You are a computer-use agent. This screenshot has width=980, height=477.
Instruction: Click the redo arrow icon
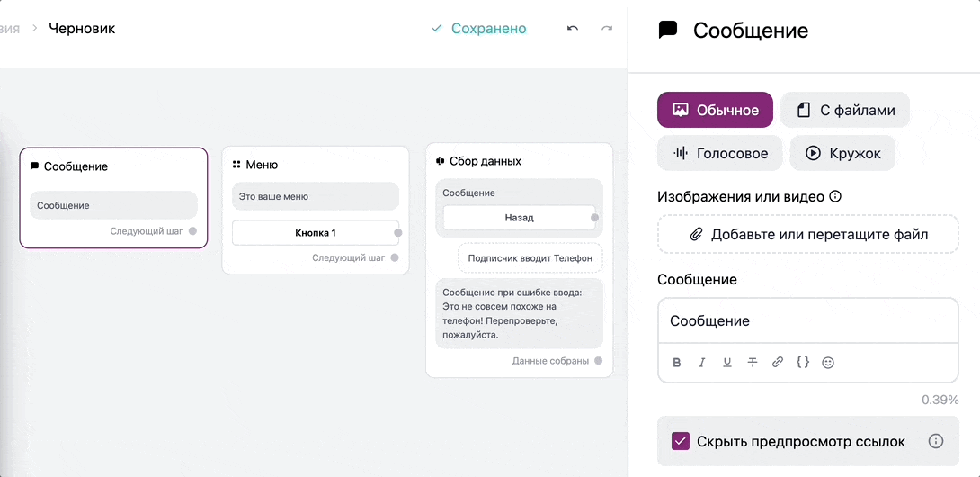606,29
